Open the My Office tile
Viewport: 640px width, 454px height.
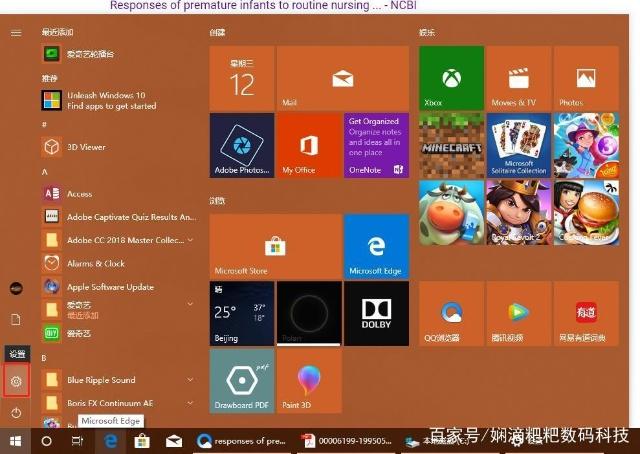(309, 145)
